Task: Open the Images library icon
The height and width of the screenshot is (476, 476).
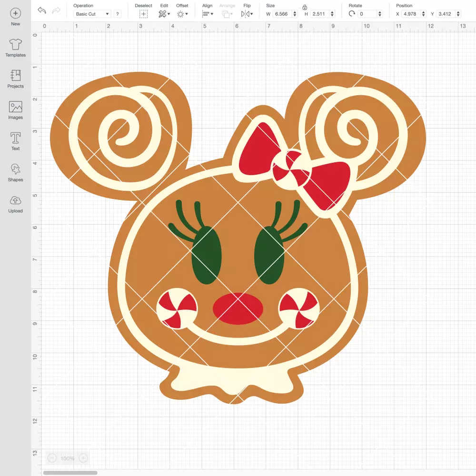Action: 16,107
